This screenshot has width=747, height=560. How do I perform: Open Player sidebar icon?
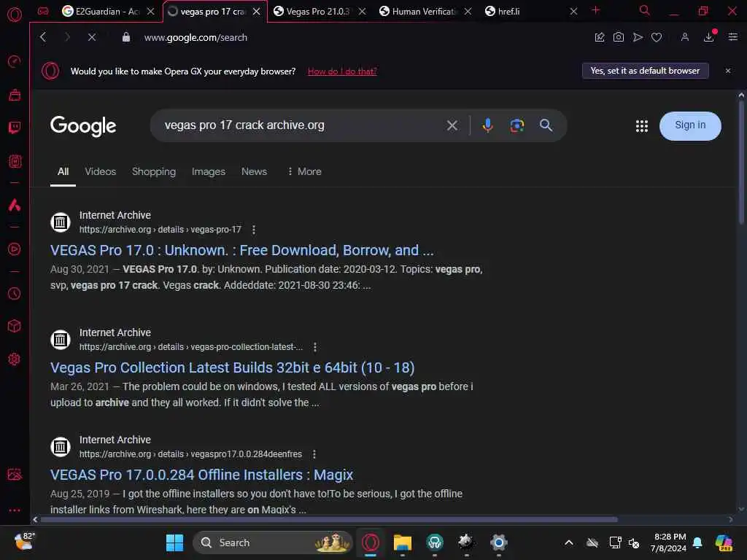pos(15,249)
